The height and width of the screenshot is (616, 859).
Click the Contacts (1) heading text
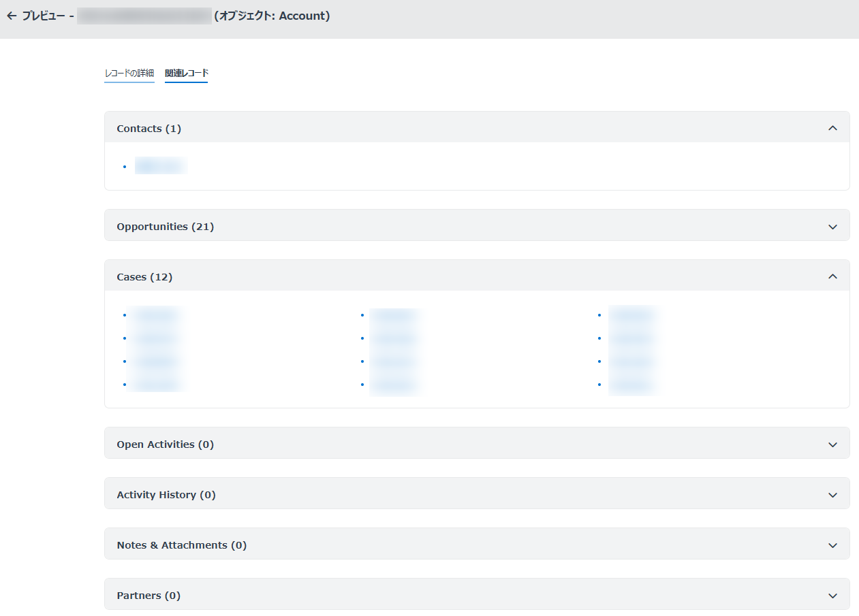149,129
